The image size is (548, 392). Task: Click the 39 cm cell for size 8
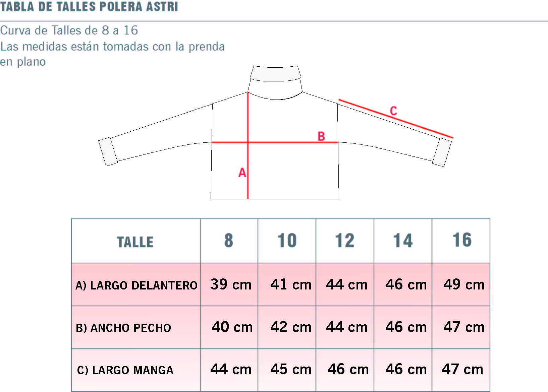click(x=229, y=284)
